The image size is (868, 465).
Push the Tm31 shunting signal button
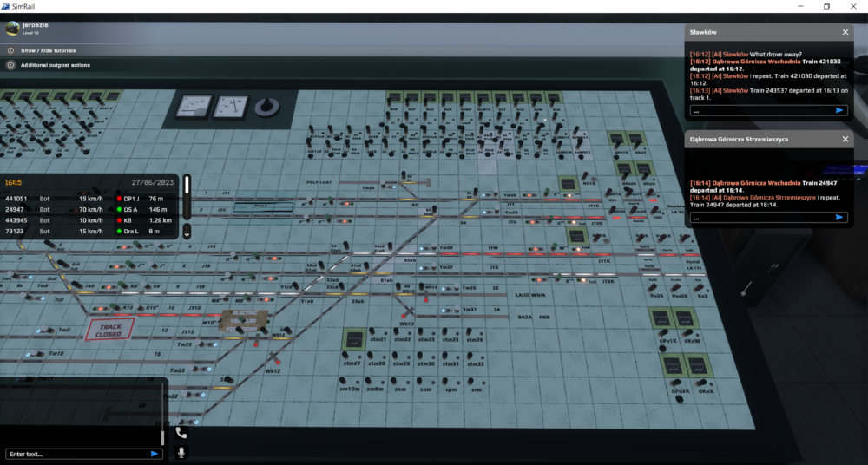pos(457,309)
